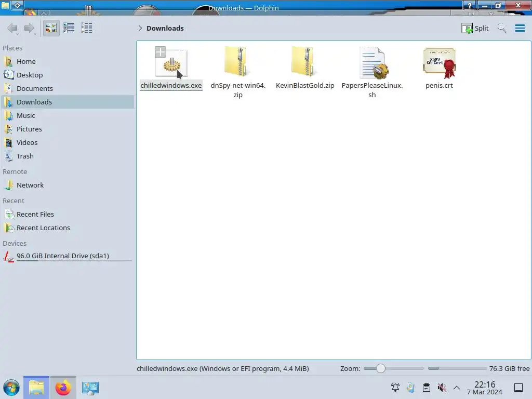Click the free space capacity bar

pyautogui.click(x=457, y=368)
